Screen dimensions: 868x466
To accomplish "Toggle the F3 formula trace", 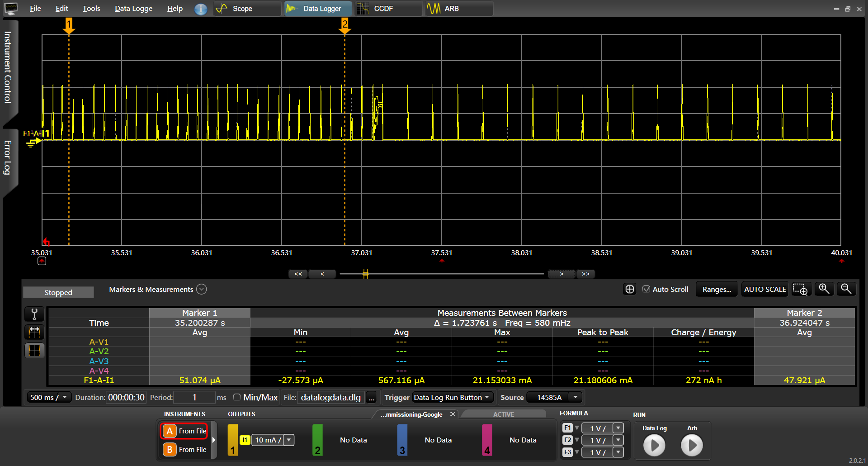I will [x=568, y=452].
